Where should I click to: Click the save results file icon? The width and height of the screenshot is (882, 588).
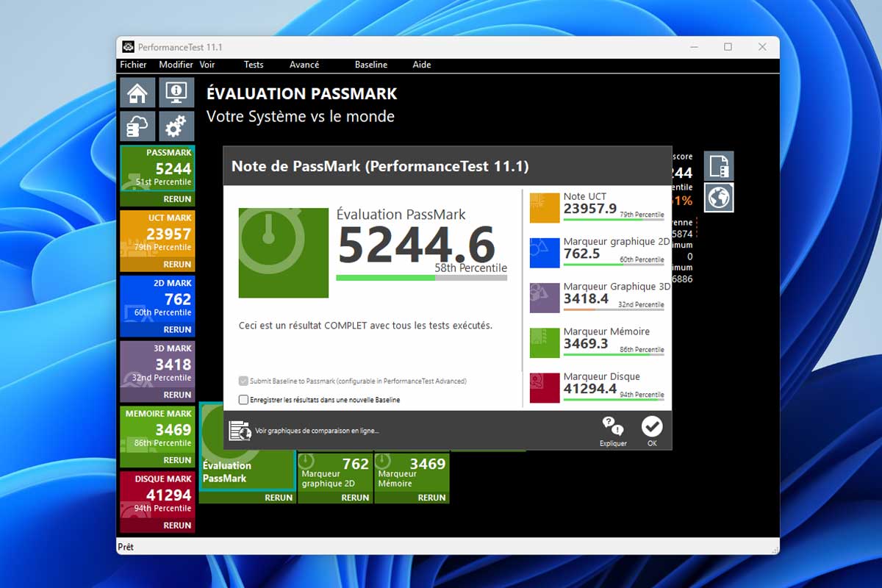(x=719, y=167)
